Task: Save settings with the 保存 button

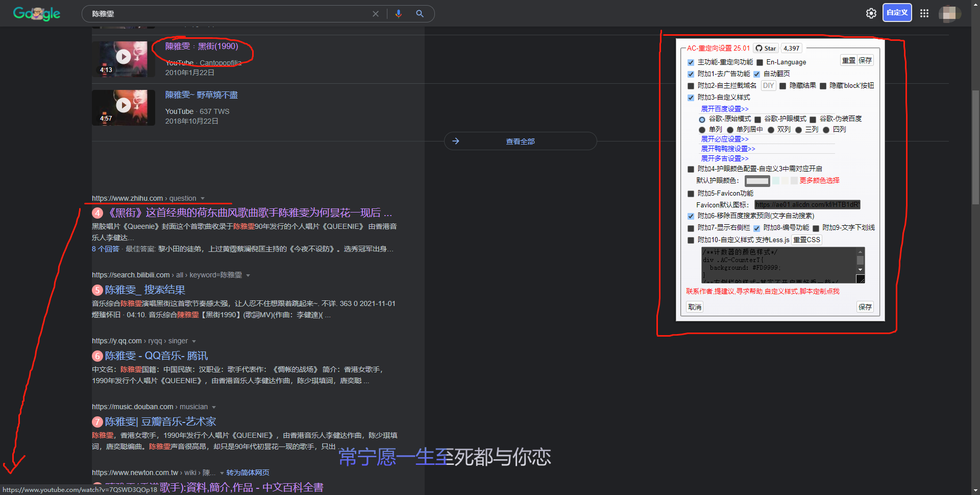Action: pos(865,307)
